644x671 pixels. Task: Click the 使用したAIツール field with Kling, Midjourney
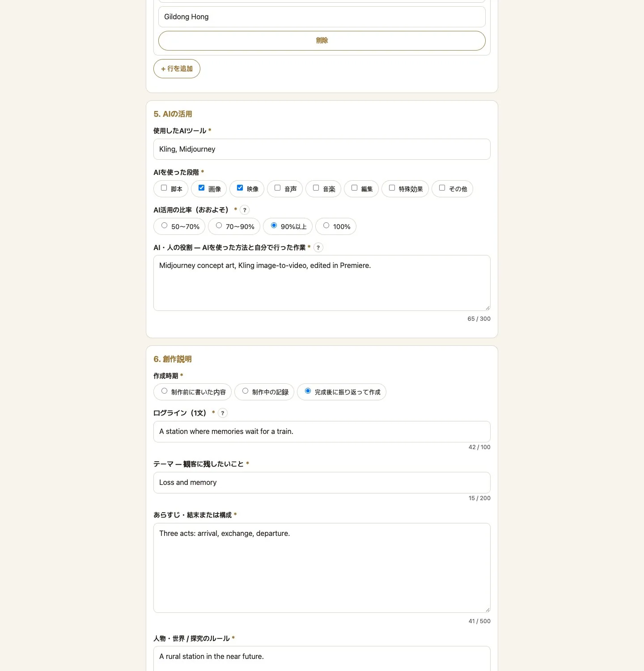point(322,149)
